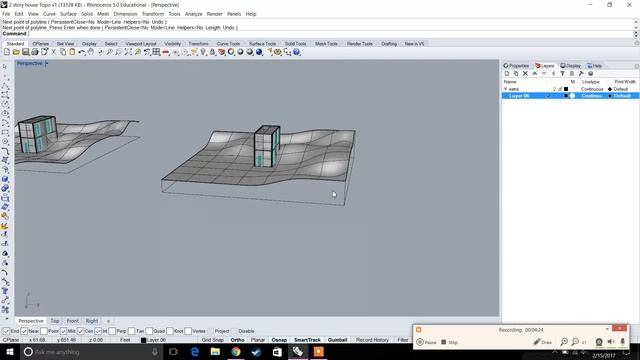This screenshot has width=640, height=360.
Task: Click in the Command input field
Action: (x=330, y=34)
